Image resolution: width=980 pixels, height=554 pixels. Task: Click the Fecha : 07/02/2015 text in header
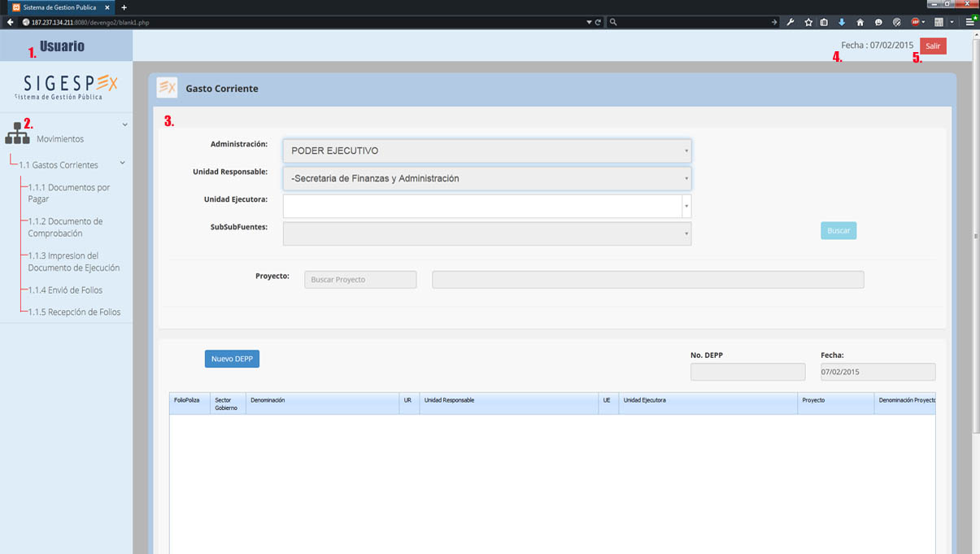click(x=878, y=46)
